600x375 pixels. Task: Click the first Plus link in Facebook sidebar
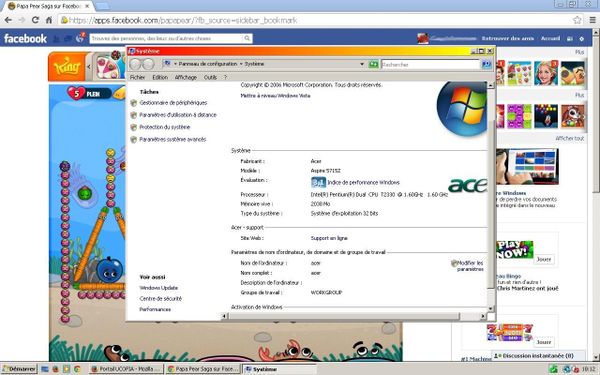pyautogui.click(x=579, y=52)
